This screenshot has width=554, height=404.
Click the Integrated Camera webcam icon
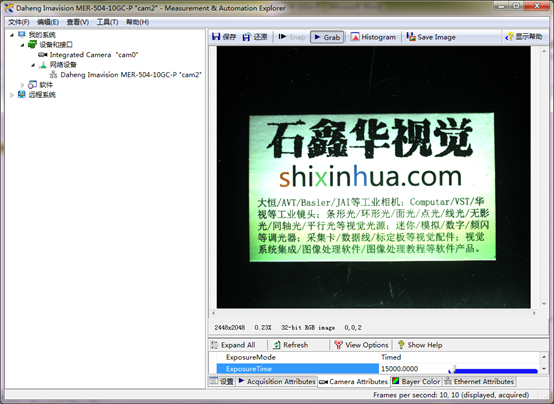[x=43, y=55]
